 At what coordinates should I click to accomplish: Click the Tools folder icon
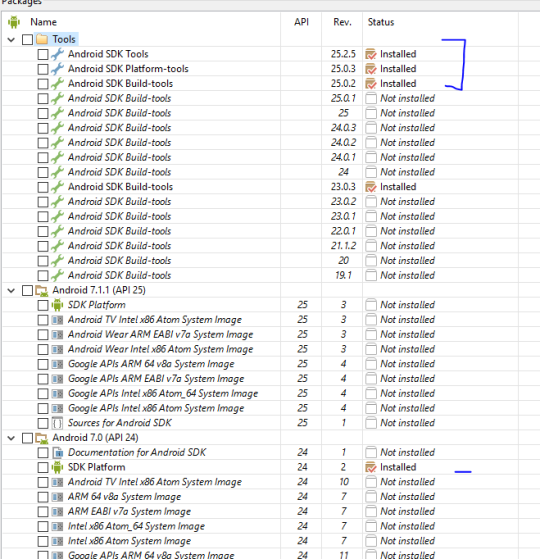click(x=42, y=39)
